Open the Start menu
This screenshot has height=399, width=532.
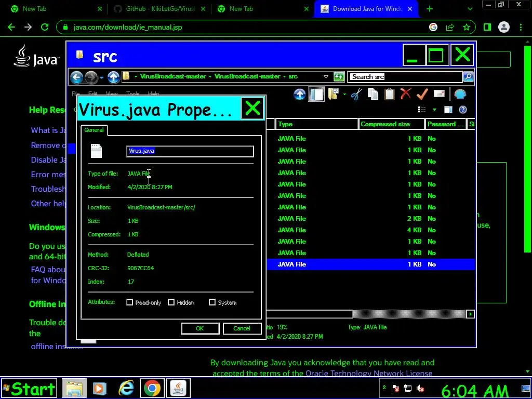click(x=29, y=389)
